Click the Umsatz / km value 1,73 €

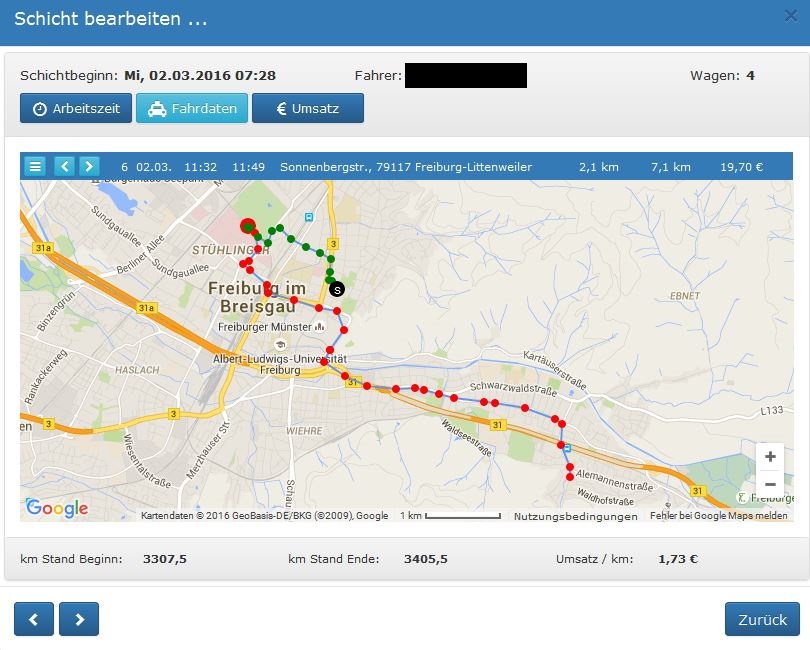(678, 559)
